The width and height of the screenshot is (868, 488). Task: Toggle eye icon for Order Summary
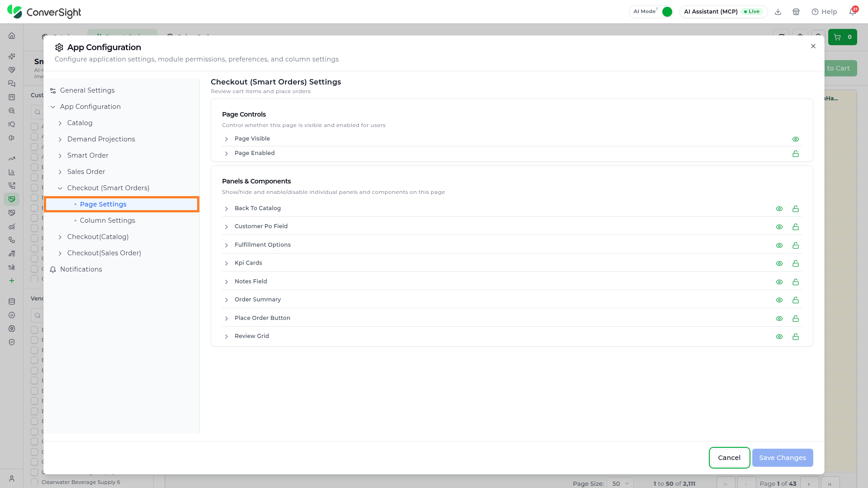[779, 300]
